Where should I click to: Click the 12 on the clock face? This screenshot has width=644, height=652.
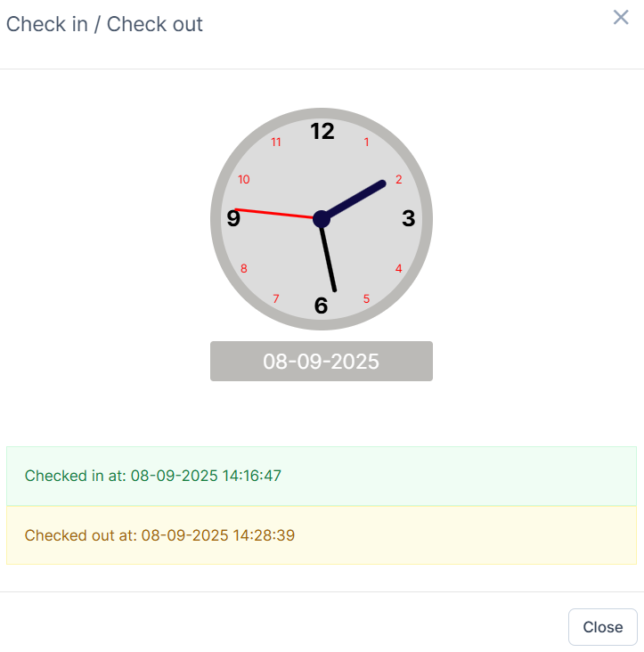322,132
